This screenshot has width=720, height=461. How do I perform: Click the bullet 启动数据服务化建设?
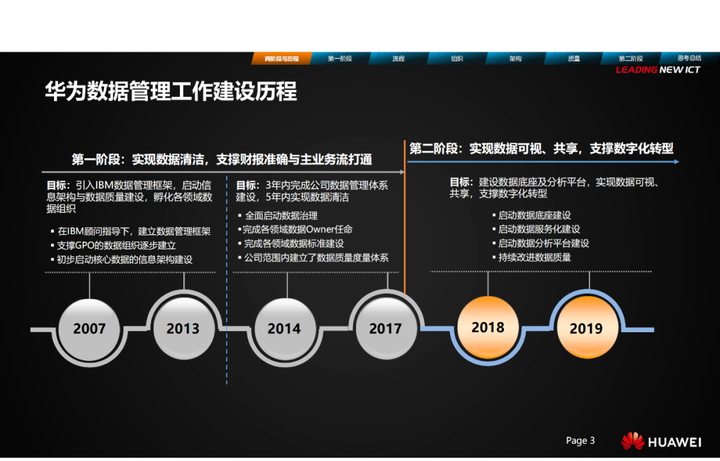coord(536,229)
